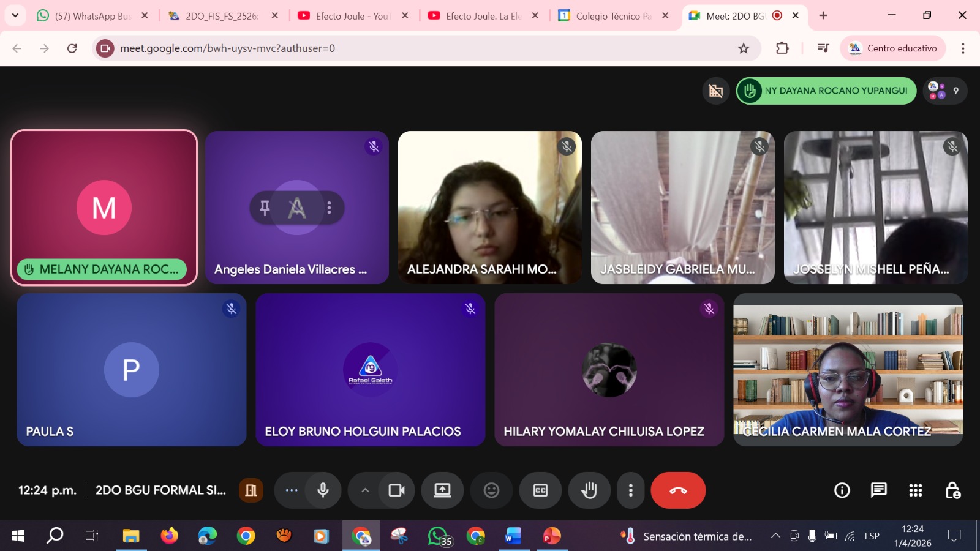The height and width of the screenshot is (551, 980).
Task: Expand video settings chevron beside camera
Action: pos(365,490)
